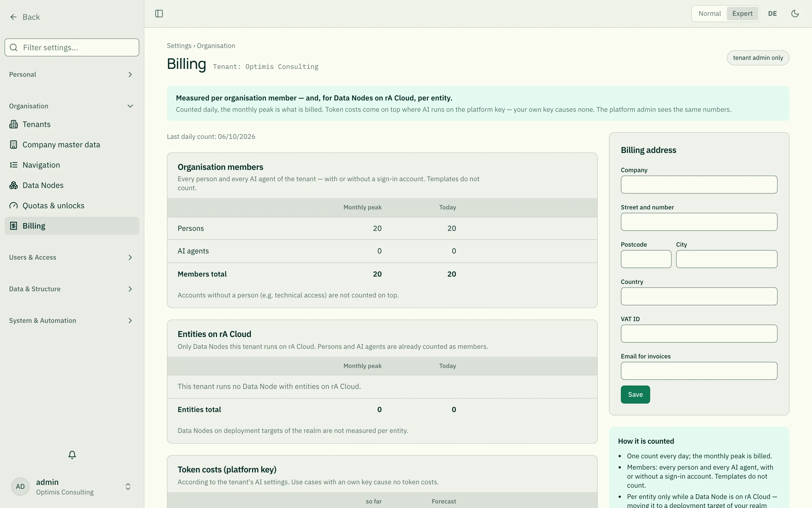812x508 pixels.
Task: Click the Back arrow icon
Action: point(14,17)
